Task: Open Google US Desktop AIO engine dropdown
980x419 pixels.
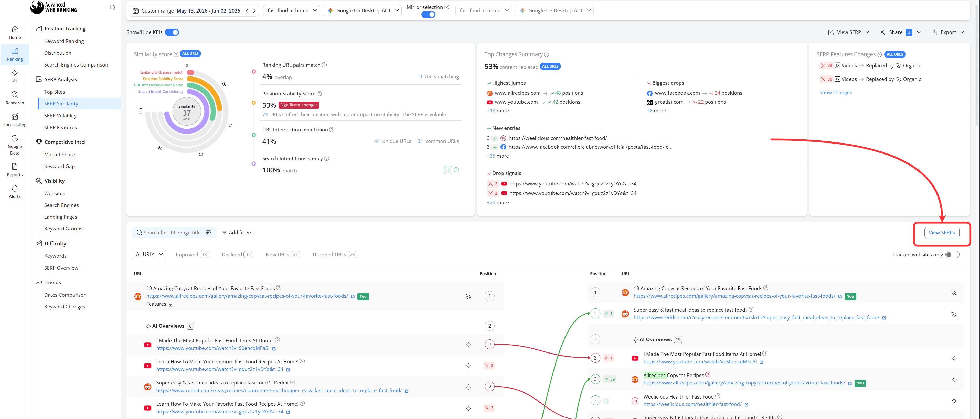Action: click(363, 11)
